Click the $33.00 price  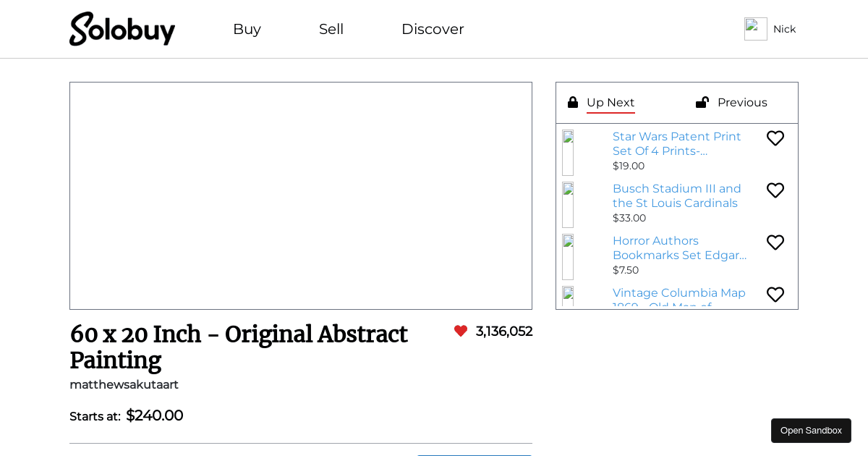pos(629,218)
